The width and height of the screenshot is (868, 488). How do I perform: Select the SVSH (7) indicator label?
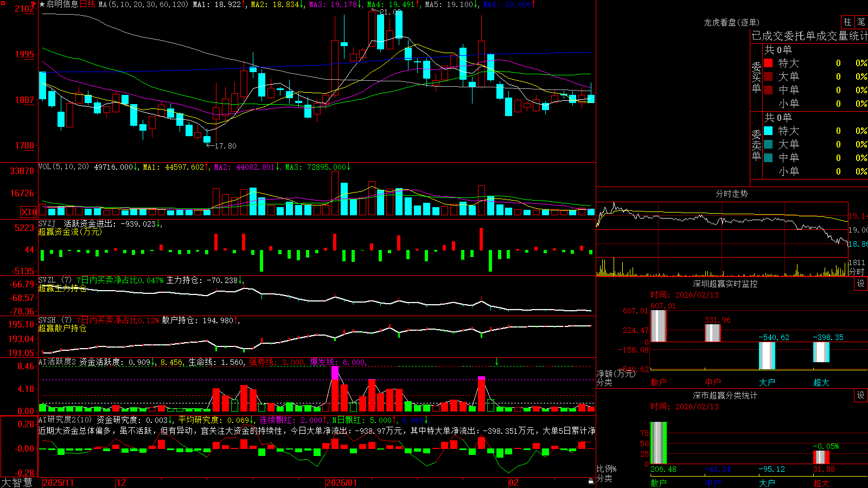55,320
